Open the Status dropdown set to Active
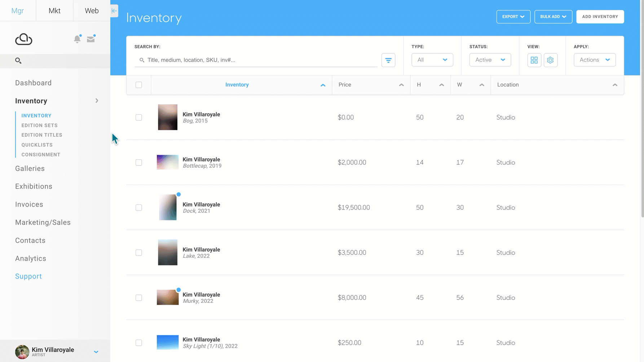This screenshot has height=362, width=644. click(490, 59)
